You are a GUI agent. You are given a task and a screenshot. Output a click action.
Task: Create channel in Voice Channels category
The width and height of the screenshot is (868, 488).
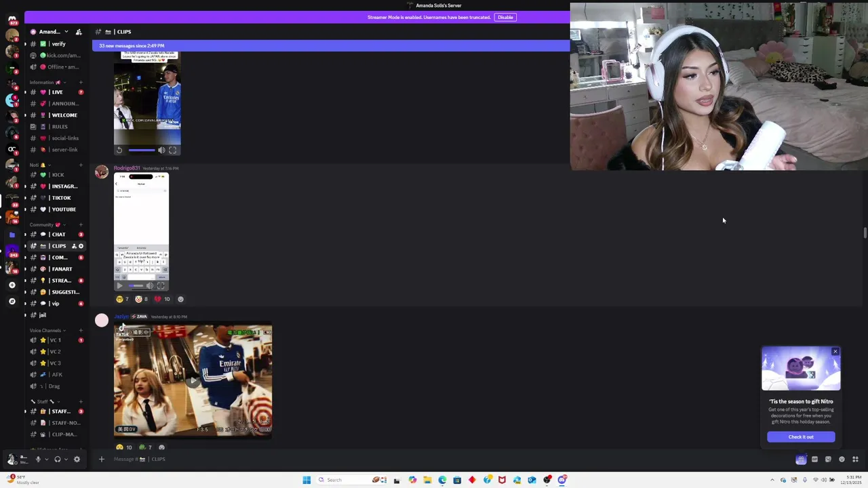(81, 330)
